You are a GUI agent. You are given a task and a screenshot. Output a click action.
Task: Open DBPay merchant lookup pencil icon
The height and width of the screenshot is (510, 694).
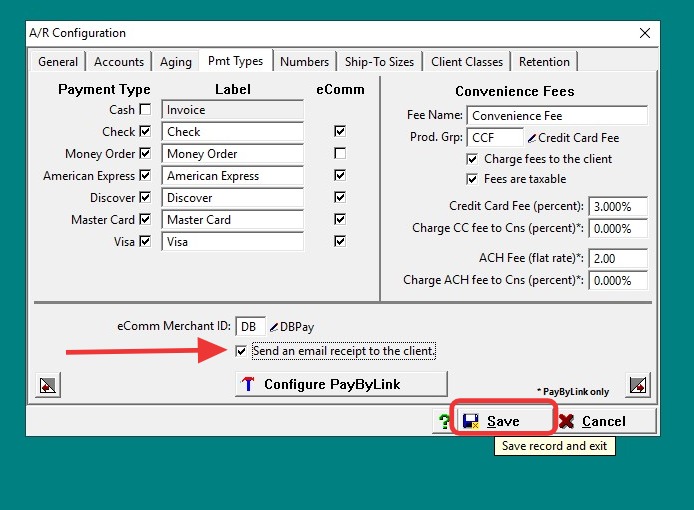[x=274, y=327]
